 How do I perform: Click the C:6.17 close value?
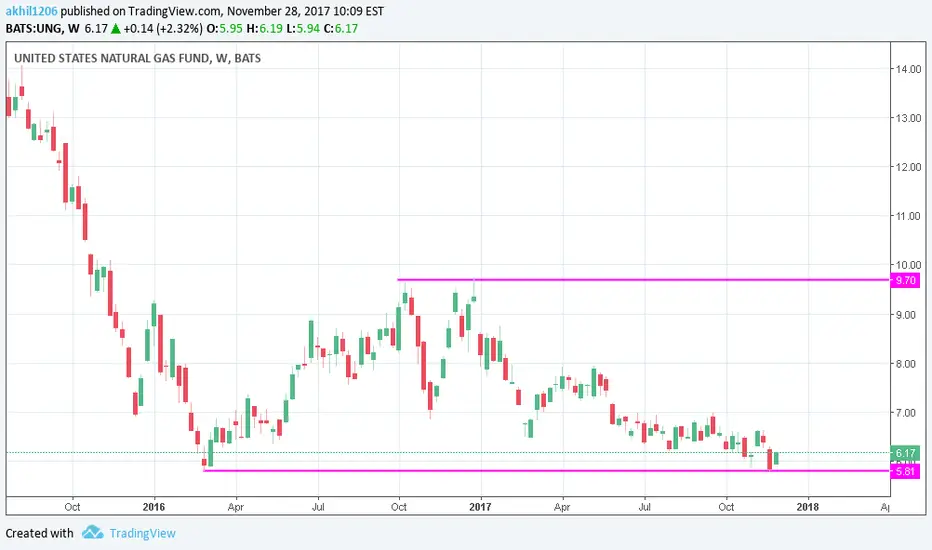click(341, 29)
